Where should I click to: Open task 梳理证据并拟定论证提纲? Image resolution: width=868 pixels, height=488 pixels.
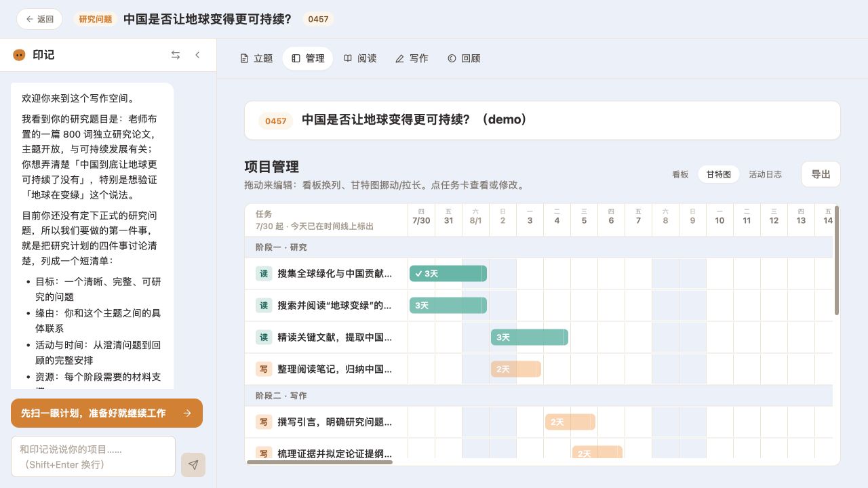pyautogui.click(x=334, y=453)
